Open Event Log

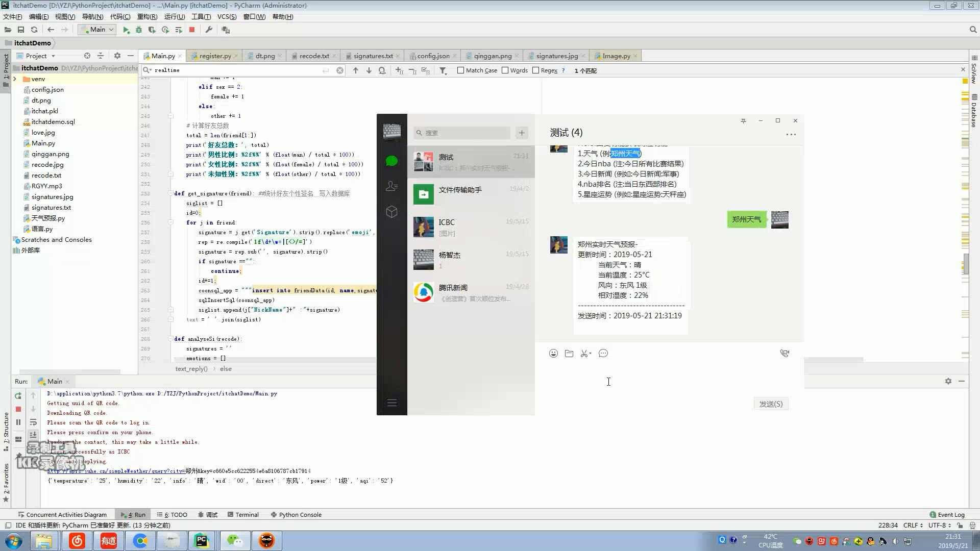[x=947, y=515]
